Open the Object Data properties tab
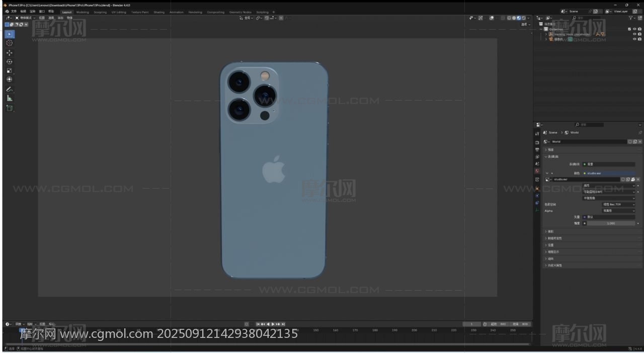This screenshot has height=353, width=644. (x=537, y=210)
